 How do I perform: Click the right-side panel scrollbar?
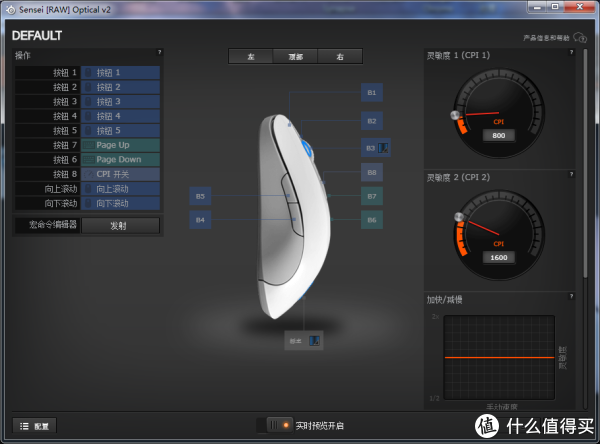point(585,163)
